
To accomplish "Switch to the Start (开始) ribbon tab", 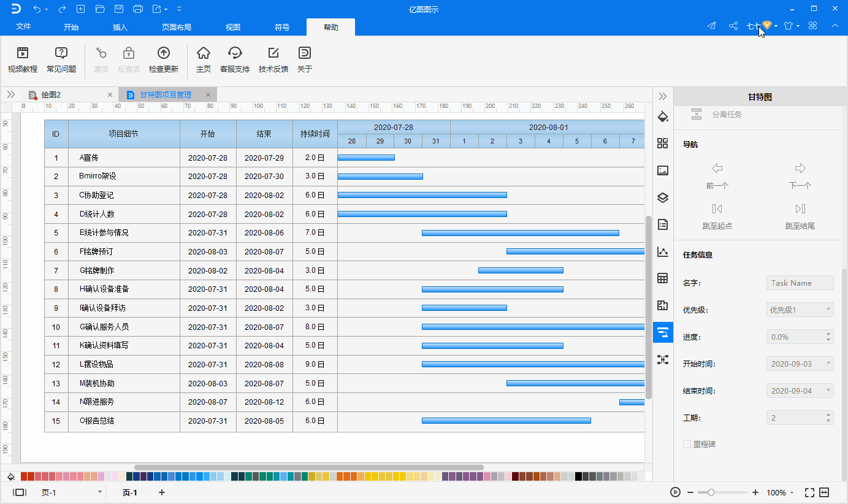I will tap(71, 28).
